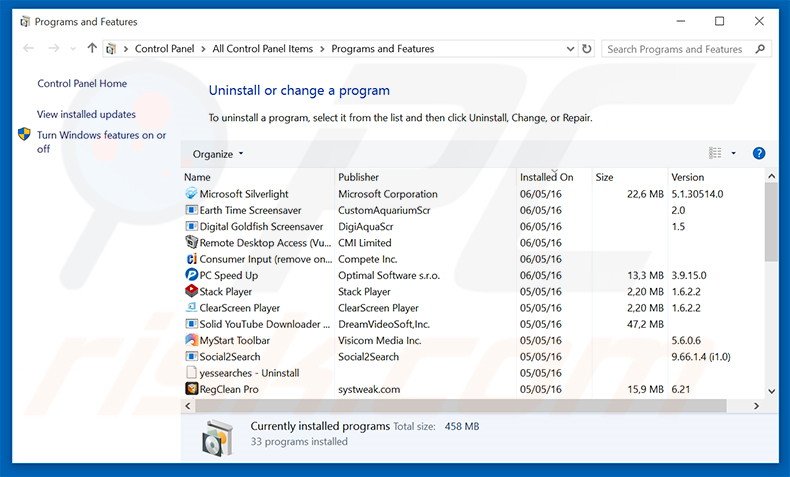
Task: Open the address bar history dropdown
Action: 570,49
